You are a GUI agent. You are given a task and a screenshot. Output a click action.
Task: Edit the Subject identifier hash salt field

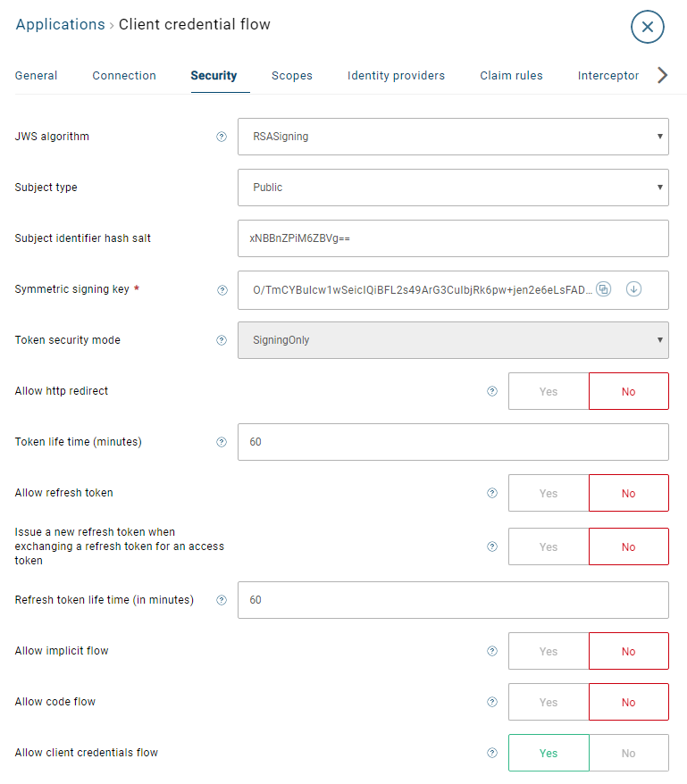[453, 238]
